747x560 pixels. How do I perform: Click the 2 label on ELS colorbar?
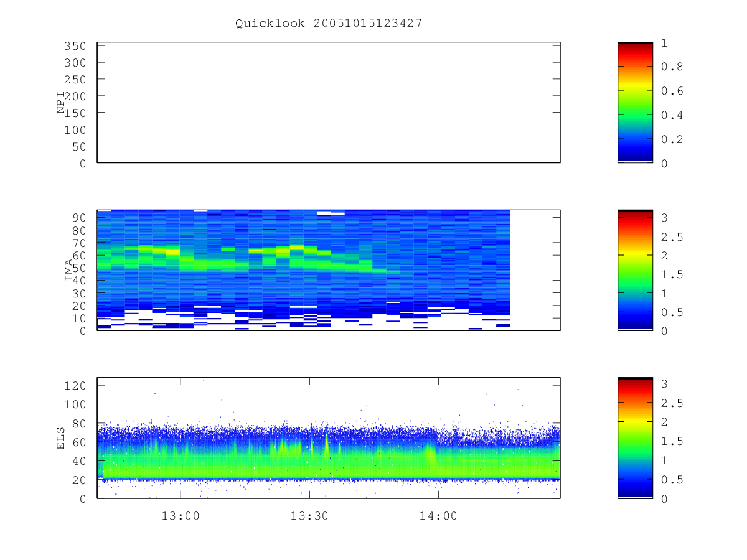pos(664,422)
